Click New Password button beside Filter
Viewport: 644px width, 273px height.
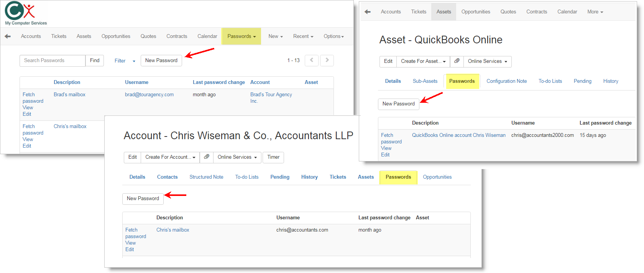(x=161, y=61)
